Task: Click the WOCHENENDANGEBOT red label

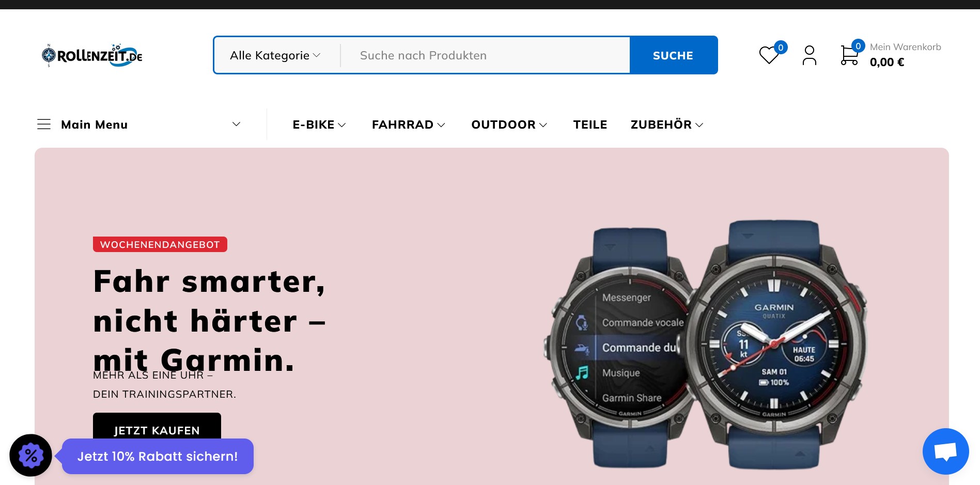Action: (160, 244)
